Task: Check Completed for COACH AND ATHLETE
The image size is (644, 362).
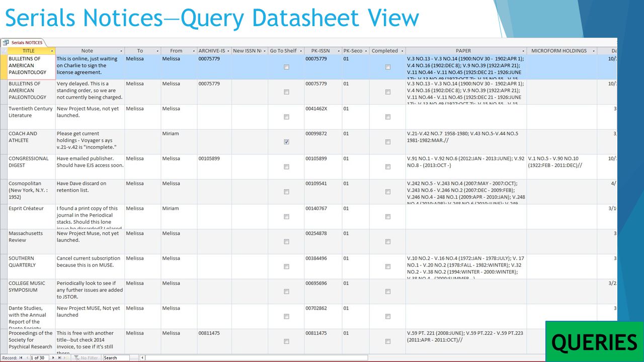Action: click(x=388, y=142)
